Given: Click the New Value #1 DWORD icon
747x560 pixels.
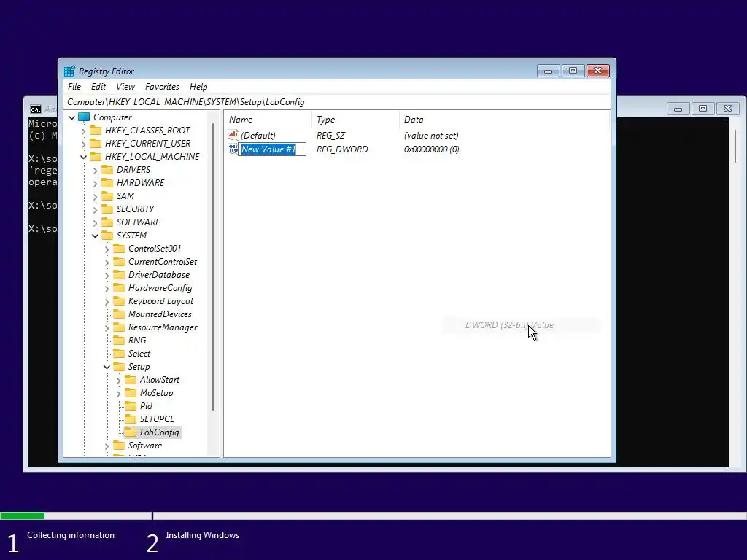Looking at the screenshot, I should (x=233, y=149).
